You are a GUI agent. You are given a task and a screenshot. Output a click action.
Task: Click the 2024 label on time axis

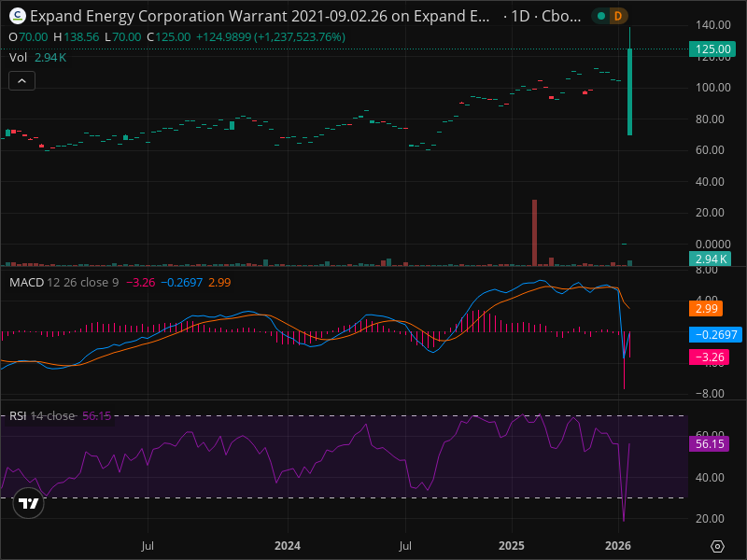coord(288,546)
